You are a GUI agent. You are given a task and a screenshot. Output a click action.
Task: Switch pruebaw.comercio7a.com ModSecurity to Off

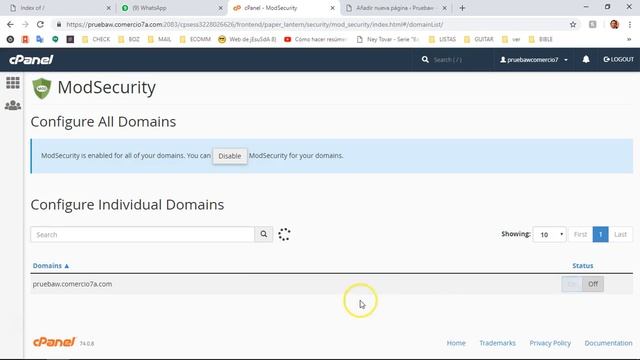pyautogui.click(x=593, y=284)
